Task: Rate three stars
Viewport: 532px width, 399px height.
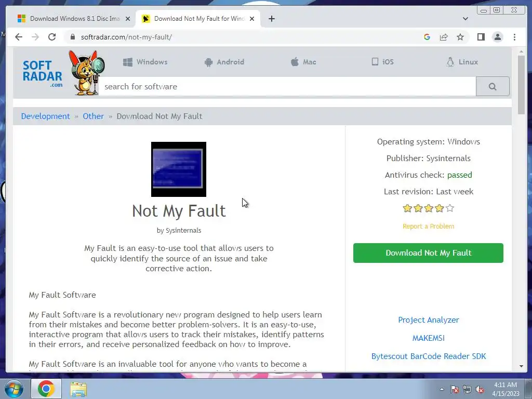Action: pyautogui.click(x=429, y=208)
